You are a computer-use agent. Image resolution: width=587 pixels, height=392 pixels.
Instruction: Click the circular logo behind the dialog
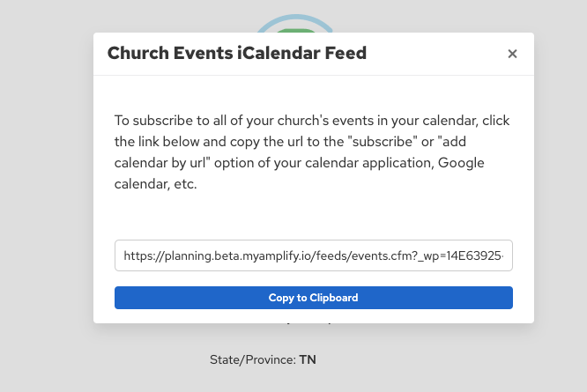pyautogui.click(x=300, y=23)
